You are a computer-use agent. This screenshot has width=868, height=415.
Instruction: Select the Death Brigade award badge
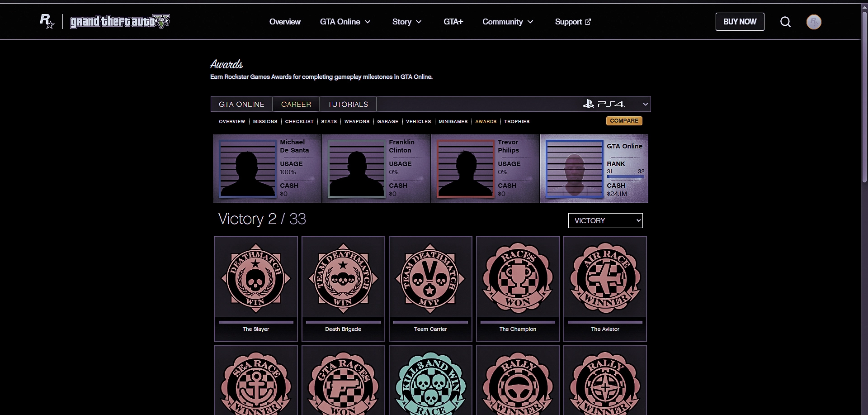343,278
